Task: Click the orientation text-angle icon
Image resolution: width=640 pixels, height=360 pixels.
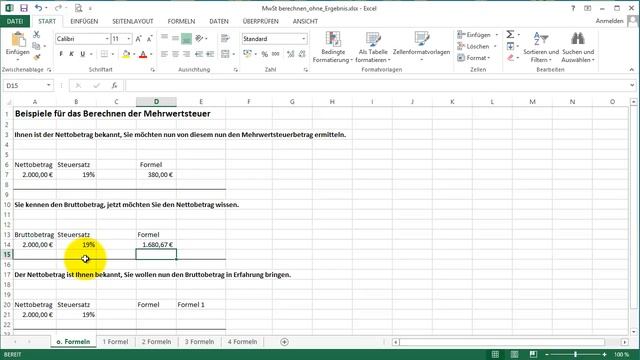Action: (199, 38)
